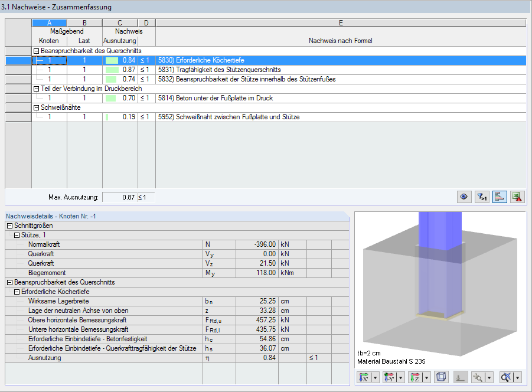Click the Wirksame Lagerbreite row
This screenshot has width=532, height=392.
point(177,301)
